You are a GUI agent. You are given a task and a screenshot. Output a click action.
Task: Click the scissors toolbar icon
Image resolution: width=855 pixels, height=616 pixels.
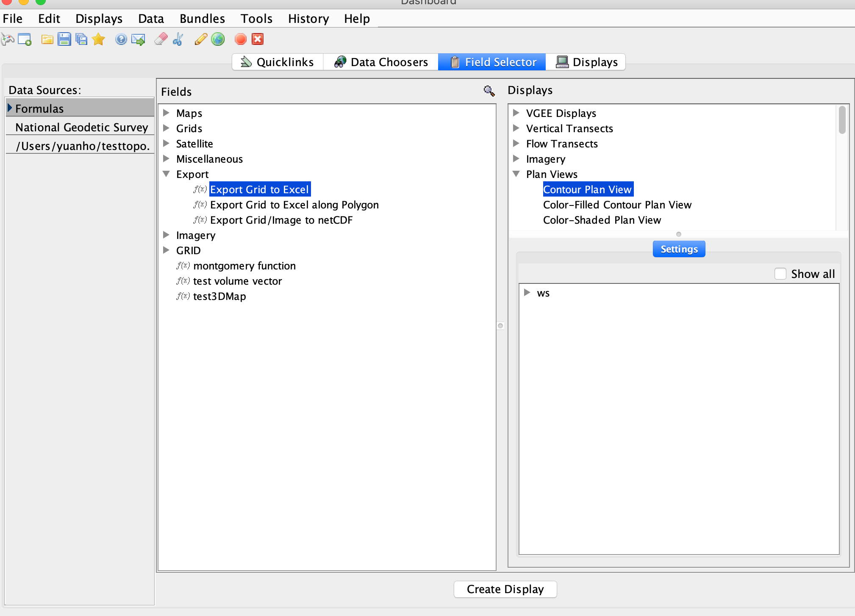click(178, 39)
